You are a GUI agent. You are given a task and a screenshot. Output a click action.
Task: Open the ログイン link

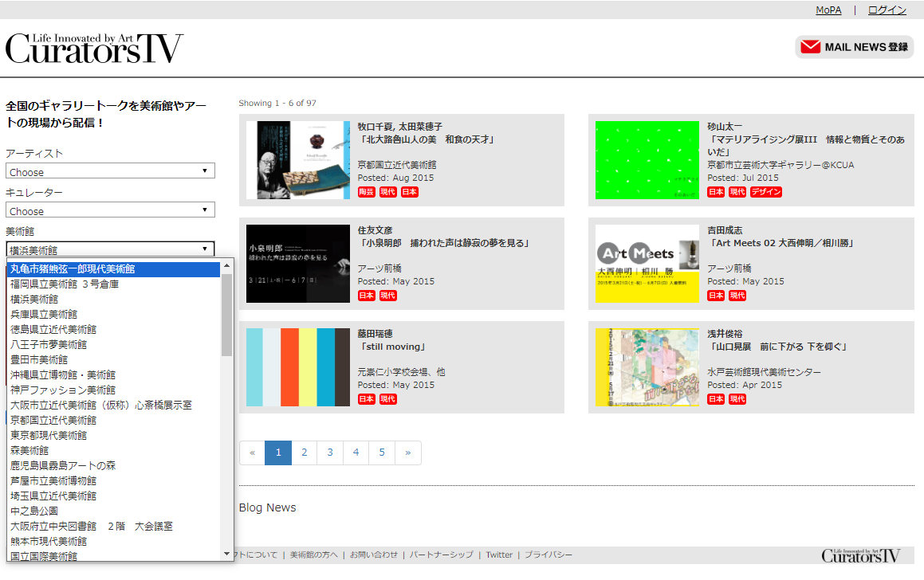click(x=887, y=10)
